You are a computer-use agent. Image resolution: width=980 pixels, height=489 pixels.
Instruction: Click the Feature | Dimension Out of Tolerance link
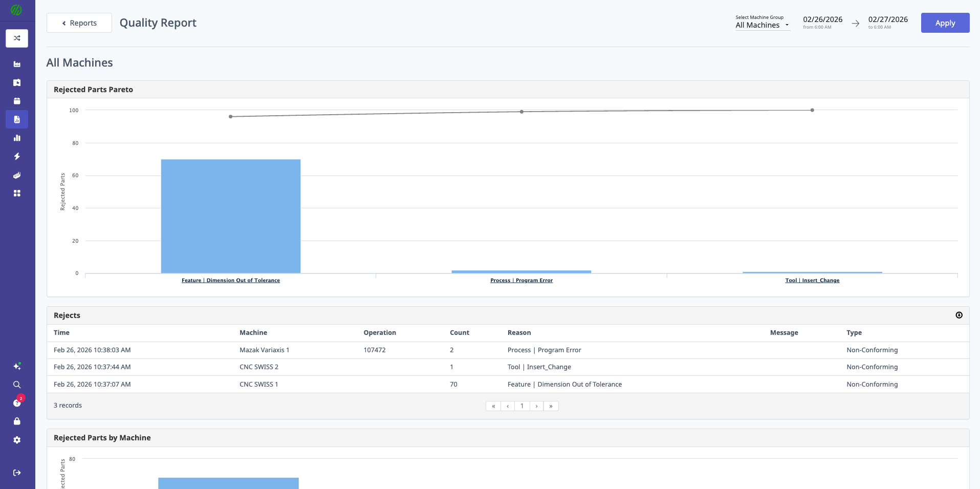[231, 281]
